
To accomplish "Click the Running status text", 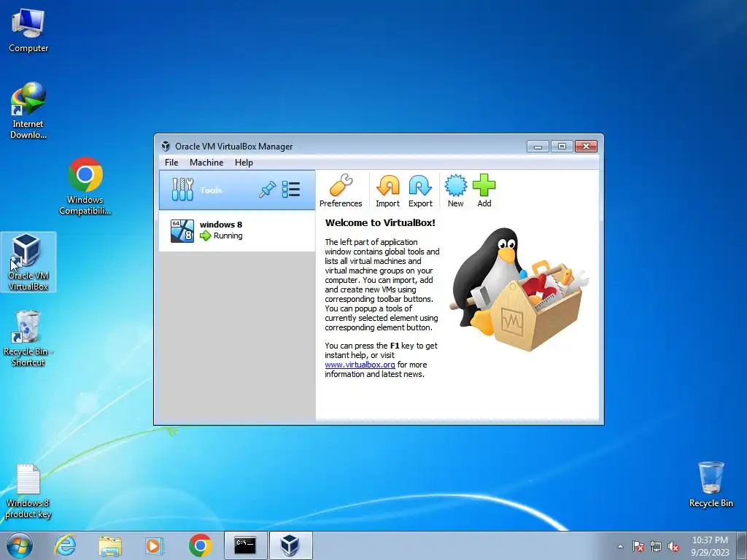I will [x=228, y=236].
